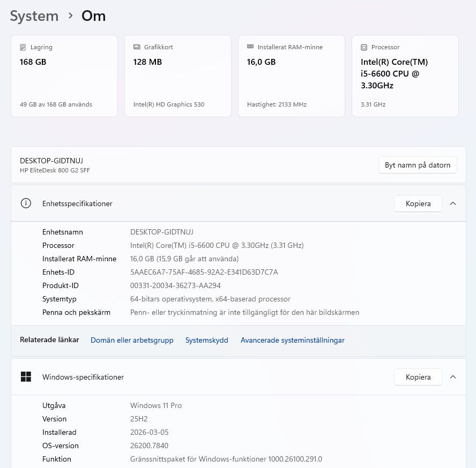
Task: Collapse the Windows-specifikationer section chevron
Action: [453, 377]
